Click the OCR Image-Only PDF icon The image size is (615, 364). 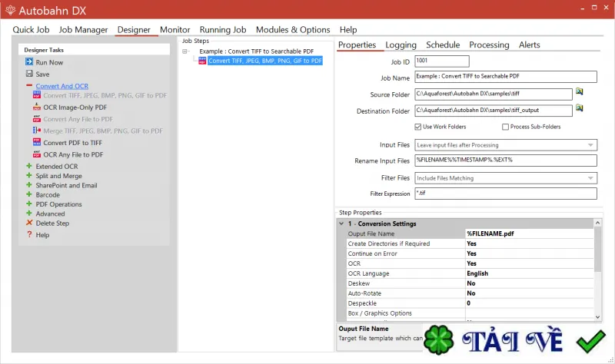(x=37, y=107)
